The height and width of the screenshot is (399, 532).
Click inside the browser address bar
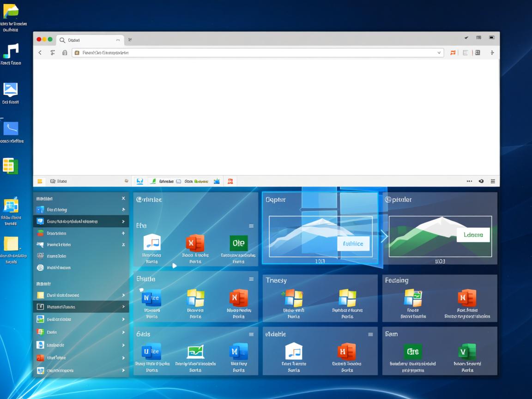254,53
